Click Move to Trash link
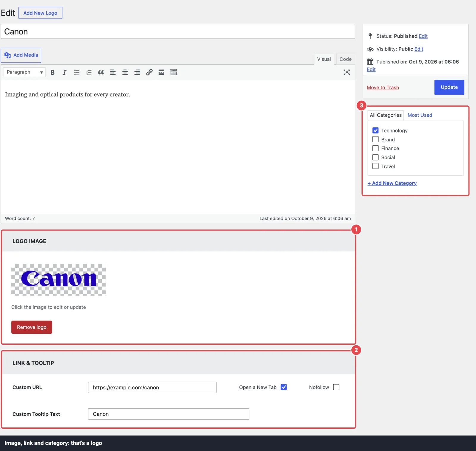The height and width of the screenshot is (451, 476). [383, 88]
